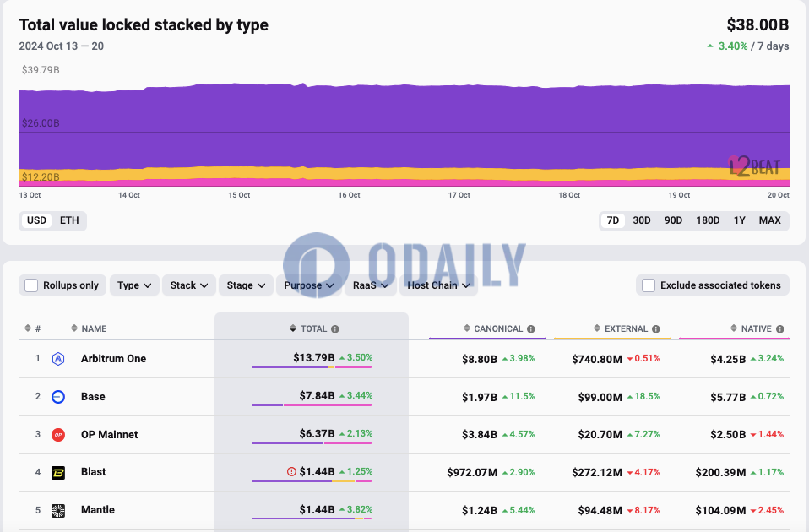Select the 7D time range
This screenshot has width=809, height=532.
[613, 220]
